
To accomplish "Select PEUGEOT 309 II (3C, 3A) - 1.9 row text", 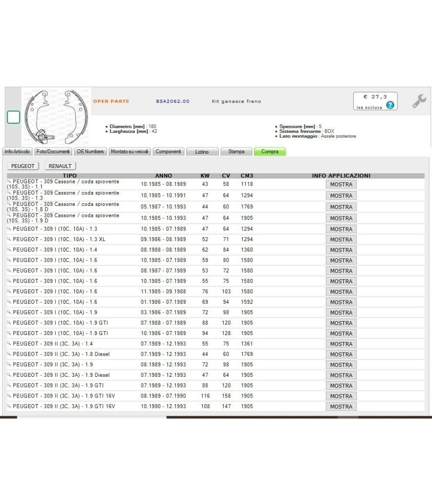I will pyautogui.click(x=53, y=364).
